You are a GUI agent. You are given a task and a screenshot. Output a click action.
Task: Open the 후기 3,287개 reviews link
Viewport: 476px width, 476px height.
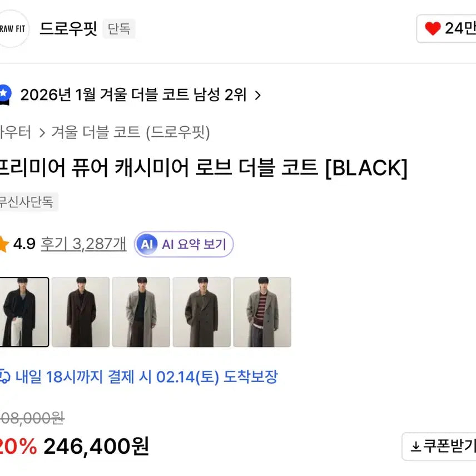tap(83, 244)
